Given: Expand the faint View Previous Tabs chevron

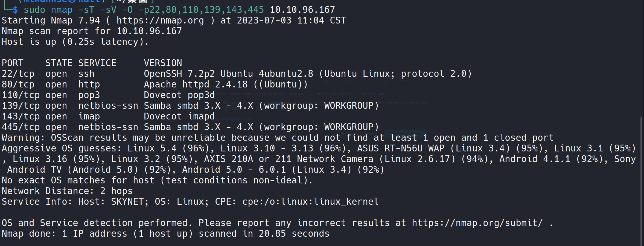Looking at the screenshot, I should pos(260,119).
